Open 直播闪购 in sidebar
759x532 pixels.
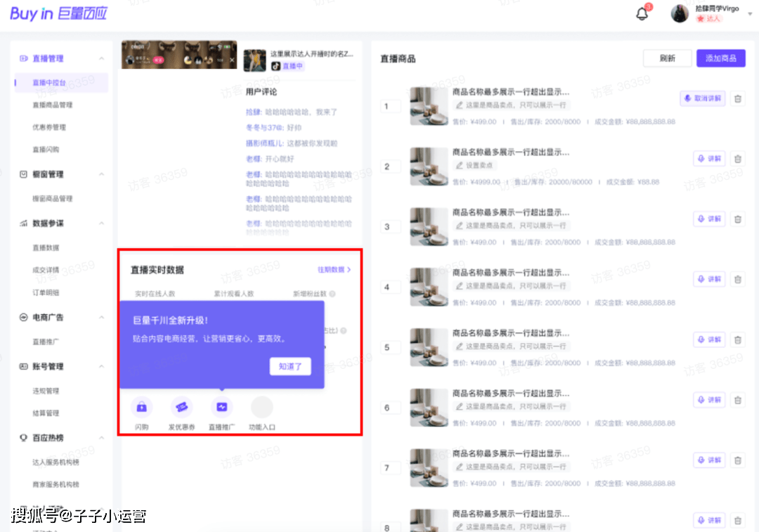pos(46,150)
